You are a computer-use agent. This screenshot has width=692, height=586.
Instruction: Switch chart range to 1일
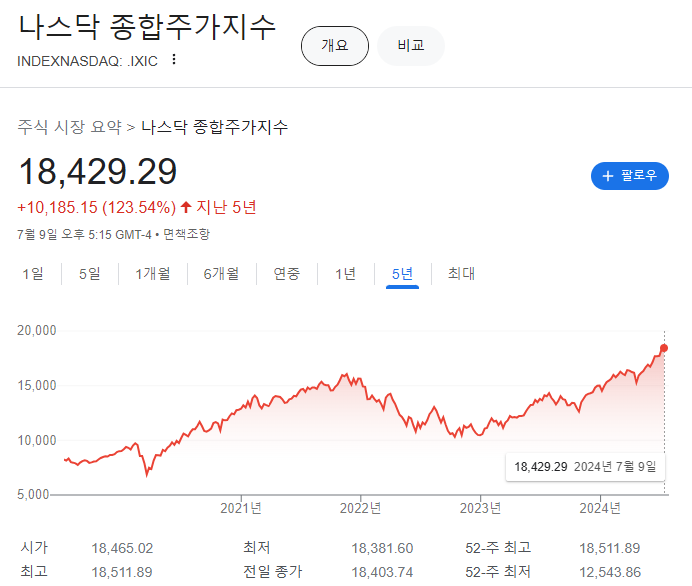click(x=33, y=274)
